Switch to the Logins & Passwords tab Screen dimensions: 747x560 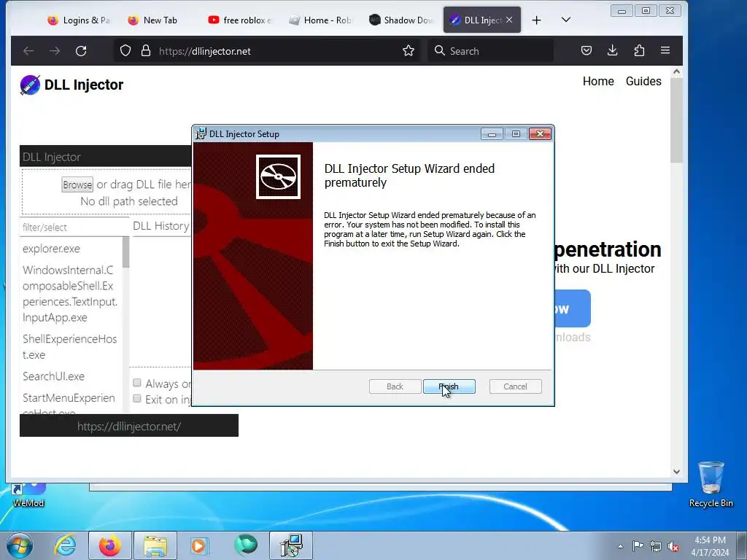[79, 20]
